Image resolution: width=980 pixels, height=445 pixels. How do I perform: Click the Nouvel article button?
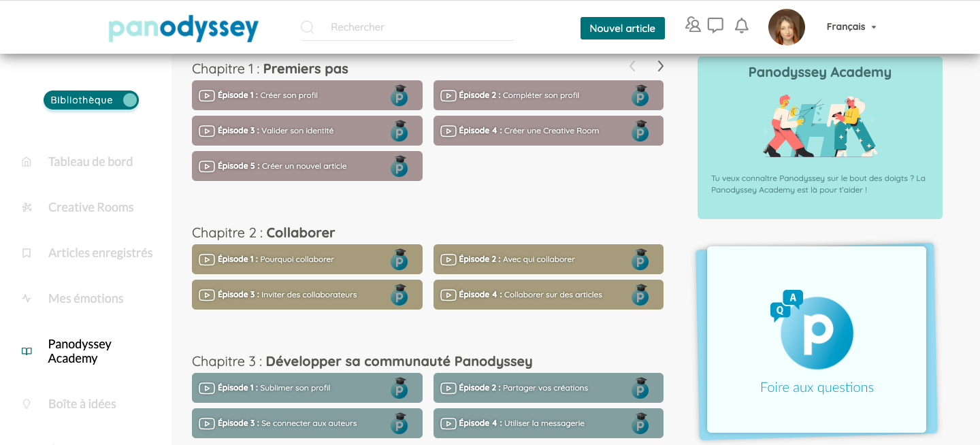[623, 28]
